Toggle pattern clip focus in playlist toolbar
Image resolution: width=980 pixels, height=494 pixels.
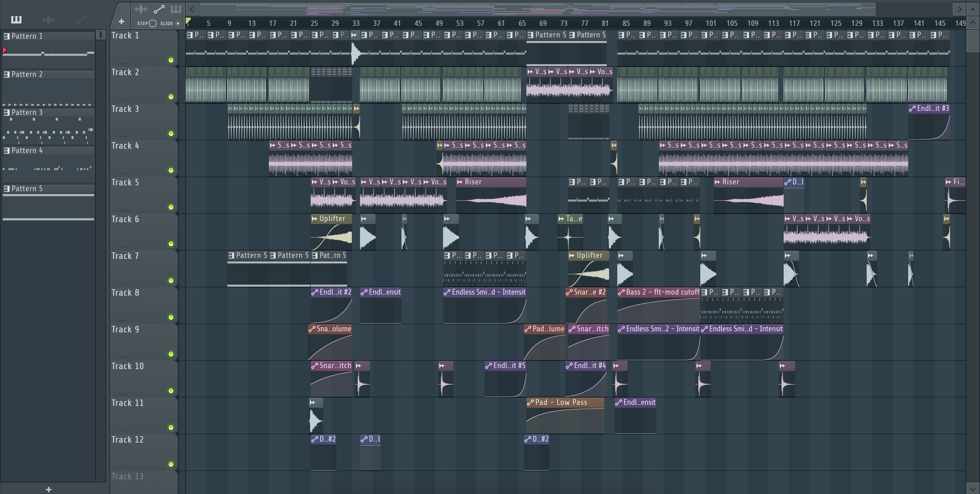176,9
